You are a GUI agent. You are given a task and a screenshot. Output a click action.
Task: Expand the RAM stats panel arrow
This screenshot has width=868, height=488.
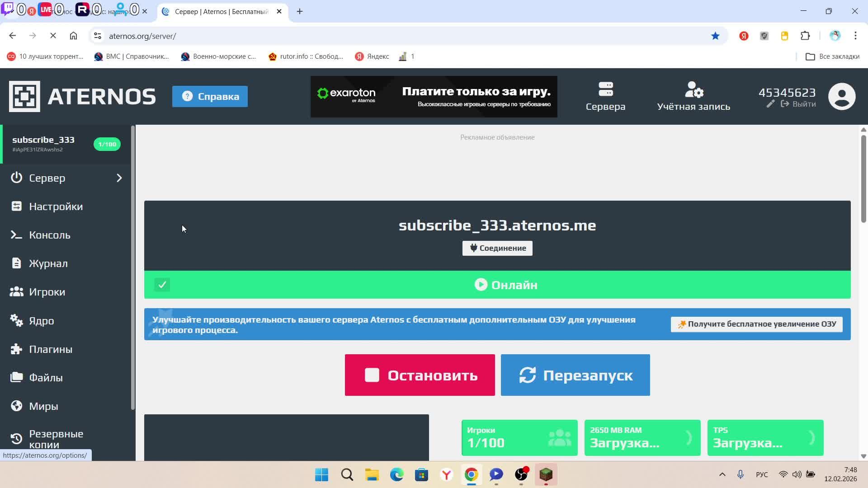click(x=689, y=437)
